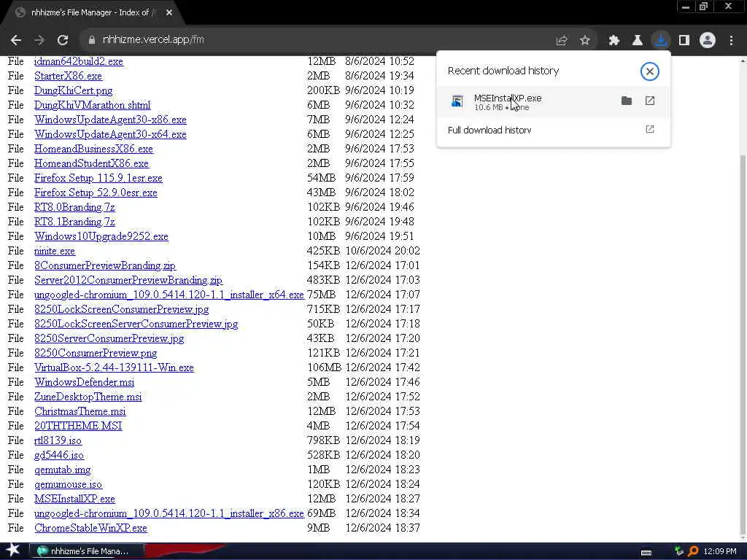Open 8250ServerConsumerPreview.jpg
This screenshot has width=747, height=560.
(109, 338)
